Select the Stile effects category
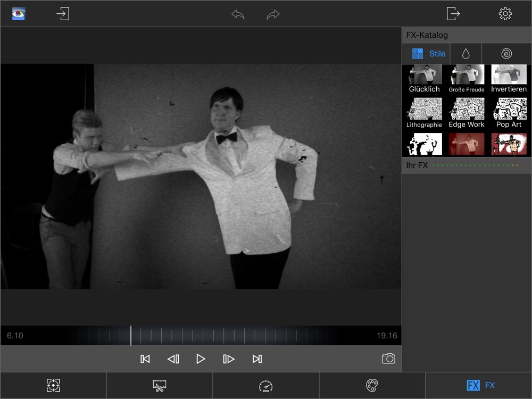 pos(429,54)
